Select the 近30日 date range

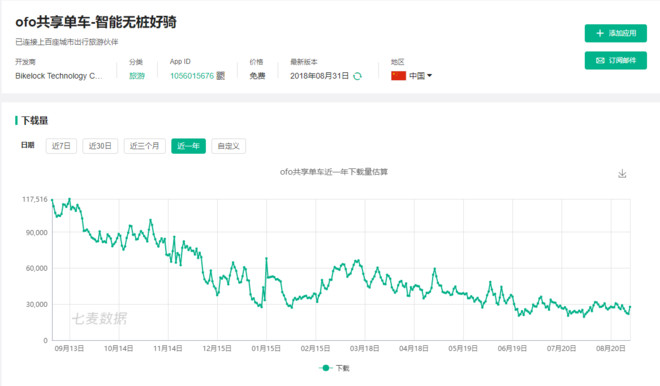pos(100,146)
